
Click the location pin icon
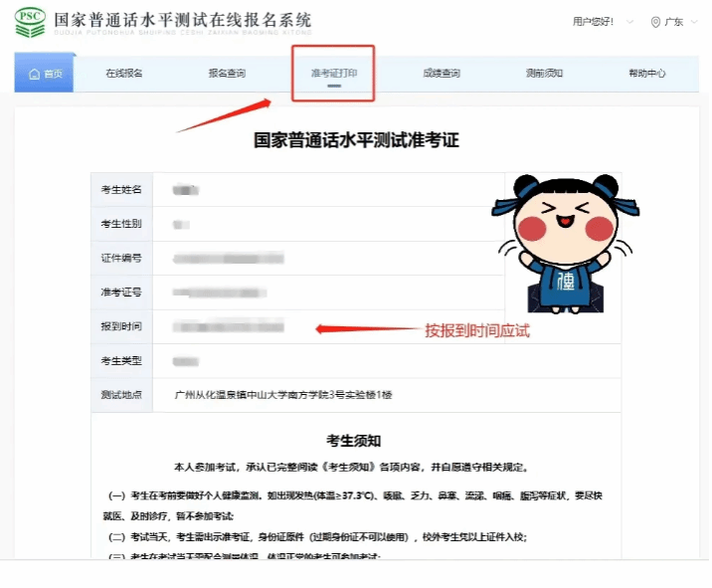click(x=655, y=22)
